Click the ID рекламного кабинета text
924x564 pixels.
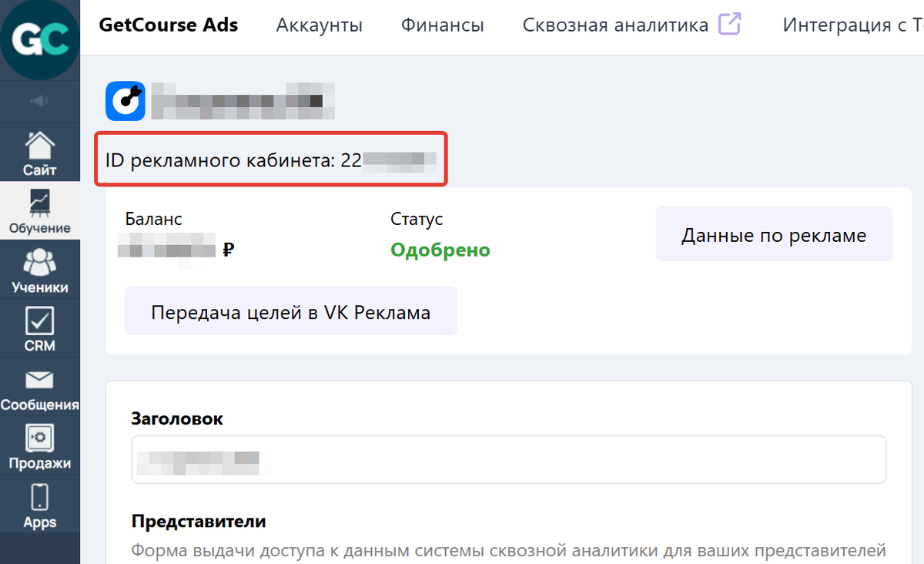[271, 161]
